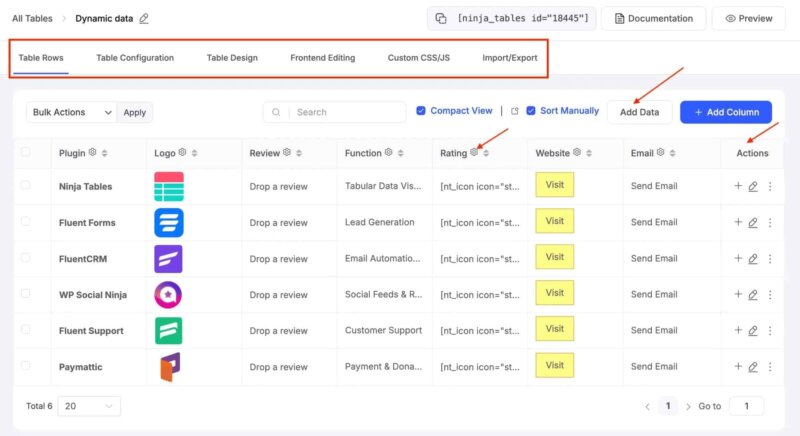This screenshot has height=436, width=800.
Task: Click the Add Data button
Action: 639,112
